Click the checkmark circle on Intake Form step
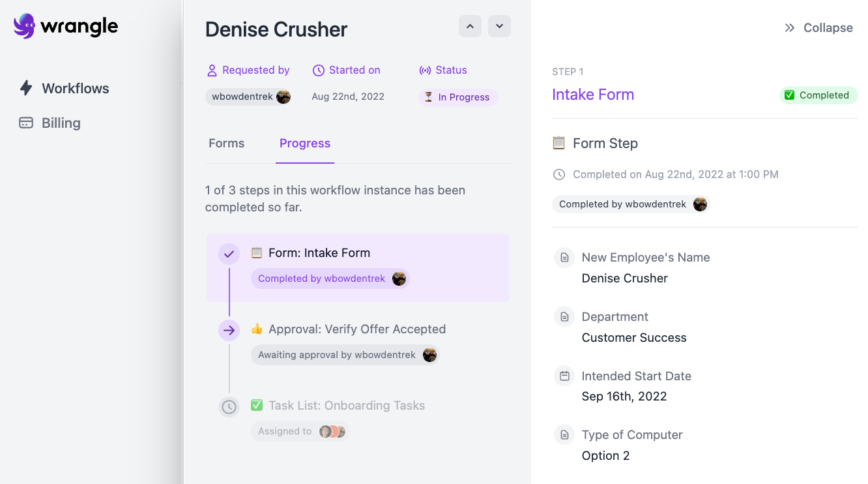This screenshot has height=484, width=868. (229, 254)
